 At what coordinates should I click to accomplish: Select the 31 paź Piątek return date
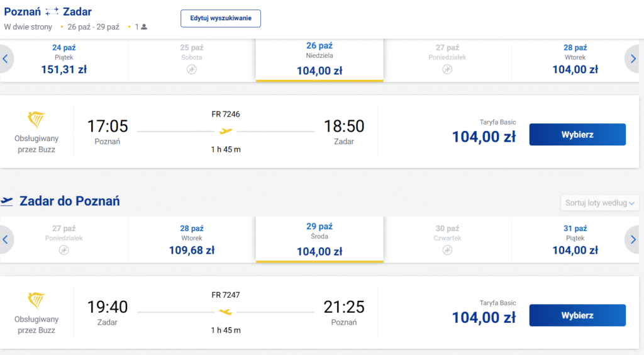click(575, 241)
